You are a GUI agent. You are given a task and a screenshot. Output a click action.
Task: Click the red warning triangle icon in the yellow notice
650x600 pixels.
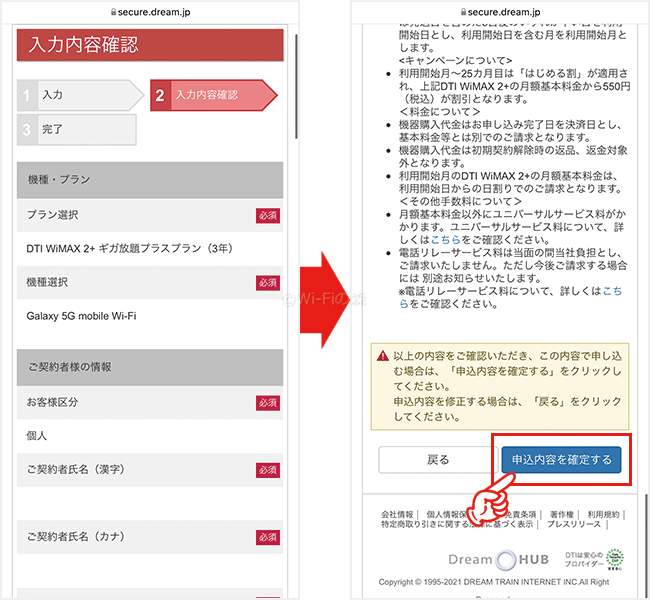pyautogui.click(x=383, y=356)
